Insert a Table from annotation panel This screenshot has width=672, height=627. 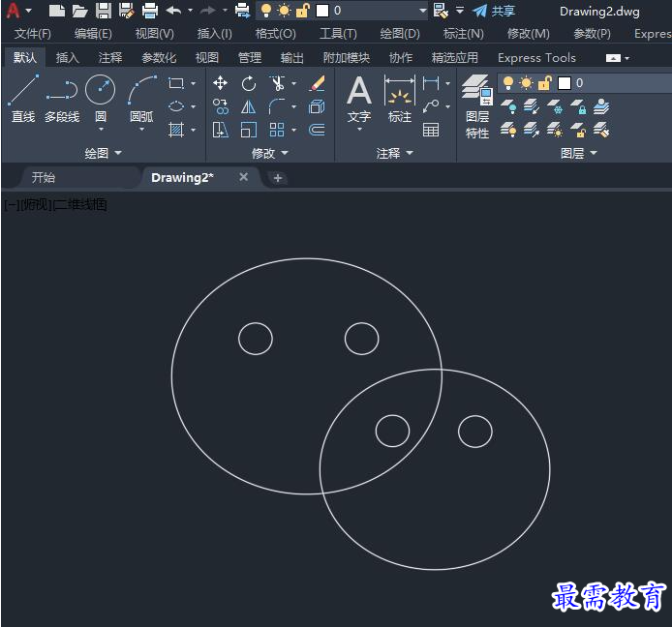coord(431,130)
